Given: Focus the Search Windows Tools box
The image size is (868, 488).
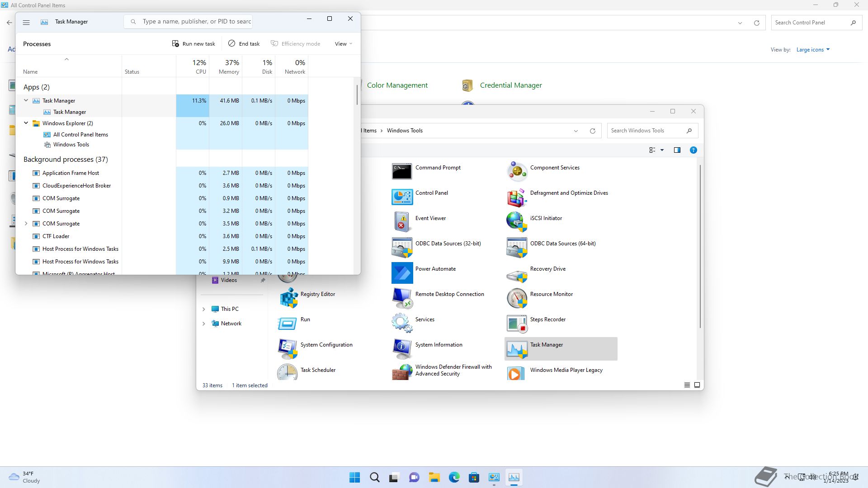Looking at the screenshot, I should point(652,131).
